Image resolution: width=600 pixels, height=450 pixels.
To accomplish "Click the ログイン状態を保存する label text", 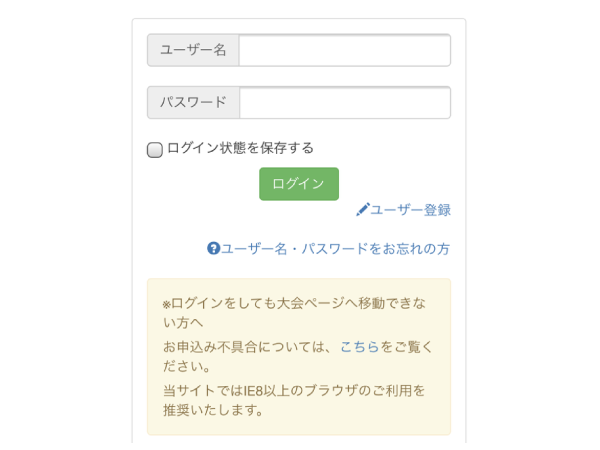I will [240, 148].
